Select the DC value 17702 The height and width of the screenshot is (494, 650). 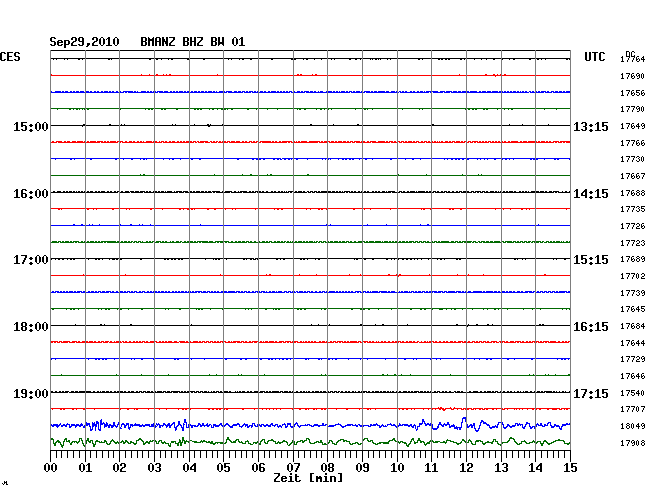click(x=633, y=276)
